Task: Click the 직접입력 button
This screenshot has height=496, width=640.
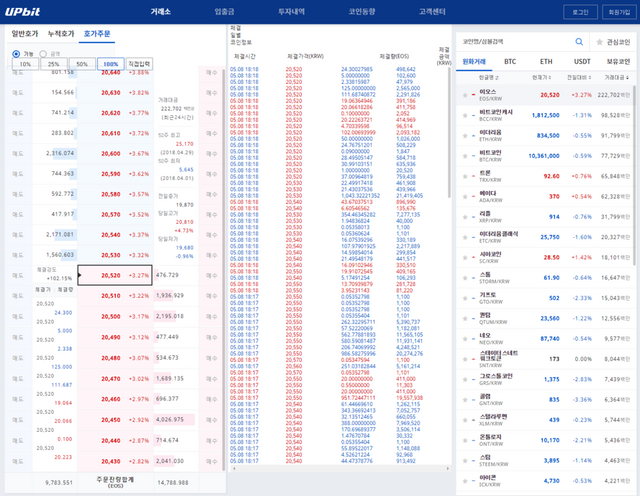Action: [139, 64]
